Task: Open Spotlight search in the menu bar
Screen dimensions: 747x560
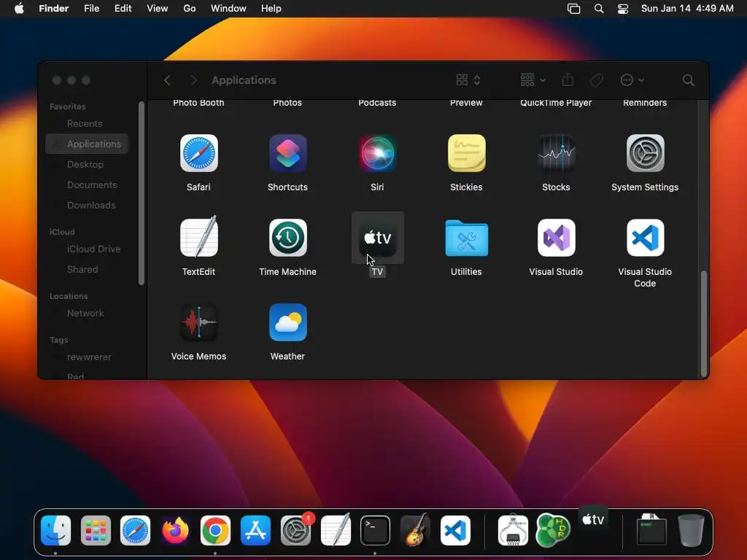Action: [599, 9]
